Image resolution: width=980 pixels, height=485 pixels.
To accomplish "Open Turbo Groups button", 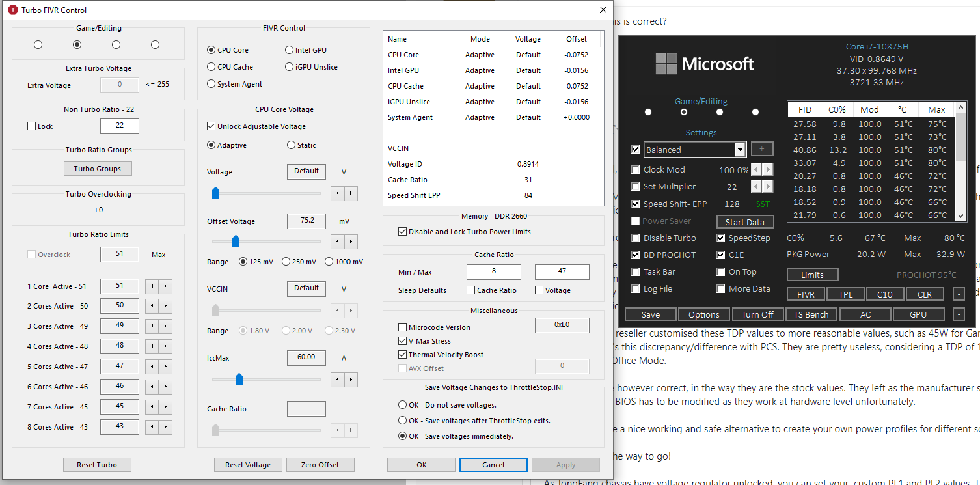I will [x=98, y=169].
